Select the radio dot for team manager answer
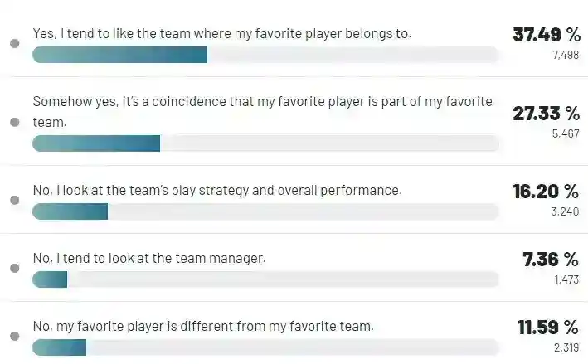This screenshot has width=588, height=364. (x=14, y=269)
